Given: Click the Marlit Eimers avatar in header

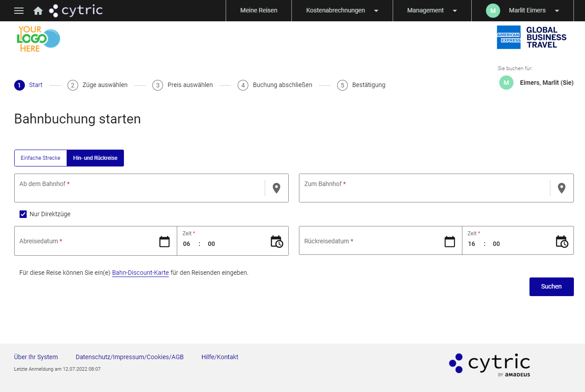Looking at the screenshot, I should point(493,11).
